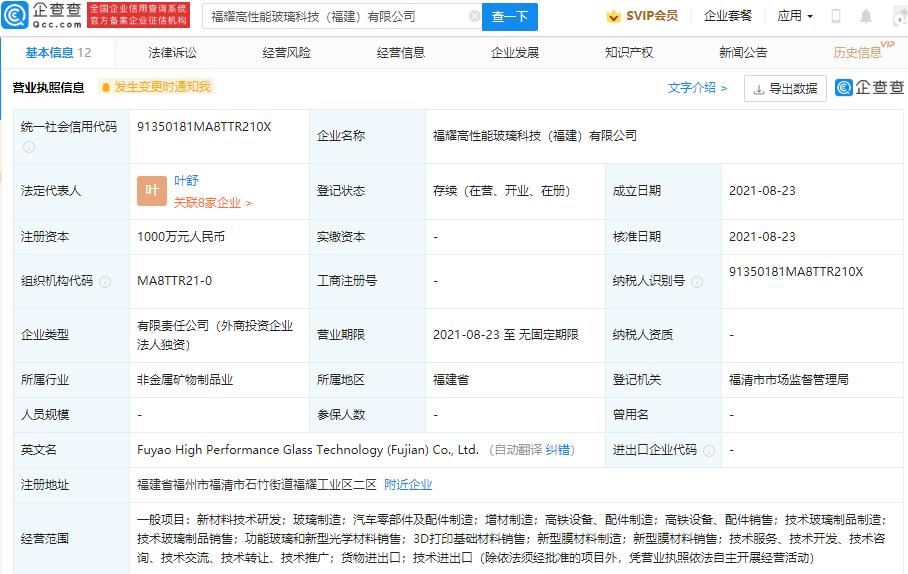Viewport: 908px width, 574px height.
Task: Select 福建省 region value
Action: click(x=451, y=380)
